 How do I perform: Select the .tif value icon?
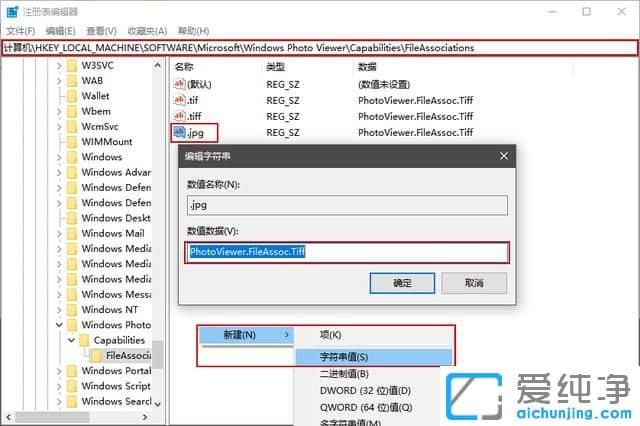click(180, 100)
